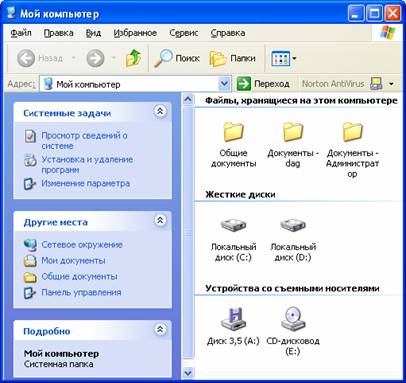Click the green forward arrow button
406x383 pixels.
95,58
